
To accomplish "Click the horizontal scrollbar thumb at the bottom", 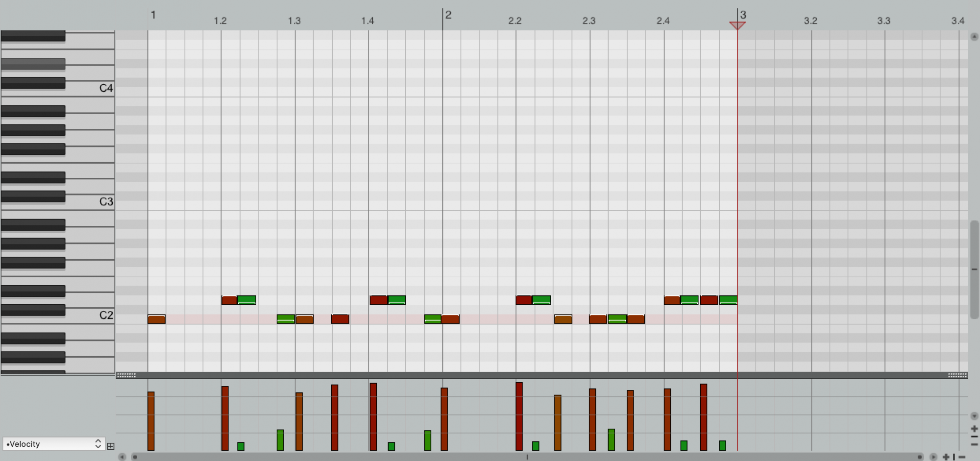I will tap(527, 457).
